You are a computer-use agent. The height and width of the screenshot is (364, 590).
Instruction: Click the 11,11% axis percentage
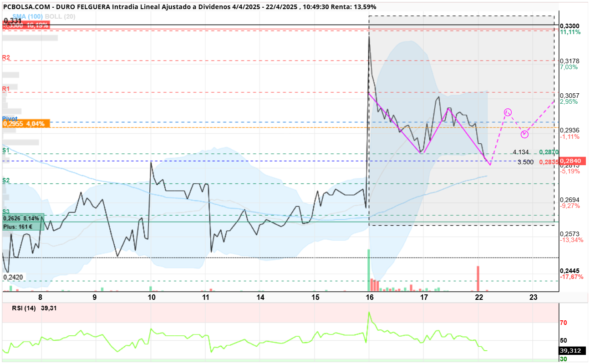pos(570,32)
